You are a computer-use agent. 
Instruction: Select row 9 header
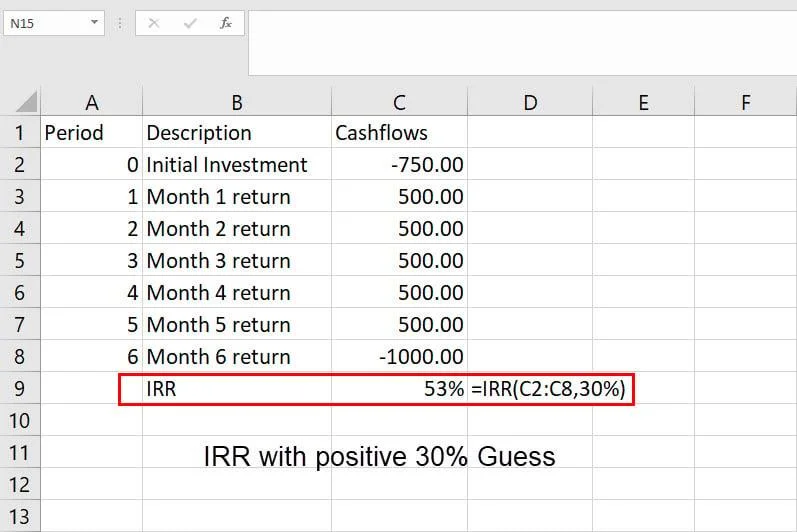20,389
